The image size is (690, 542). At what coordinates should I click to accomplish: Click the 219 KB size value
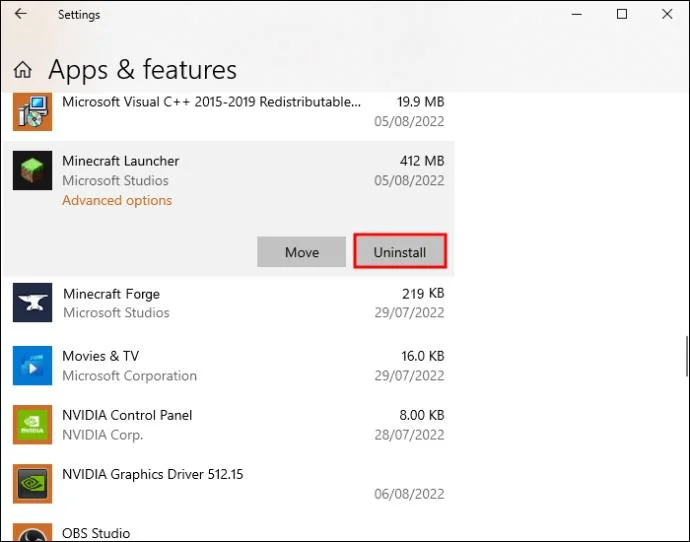pos(423,293)
